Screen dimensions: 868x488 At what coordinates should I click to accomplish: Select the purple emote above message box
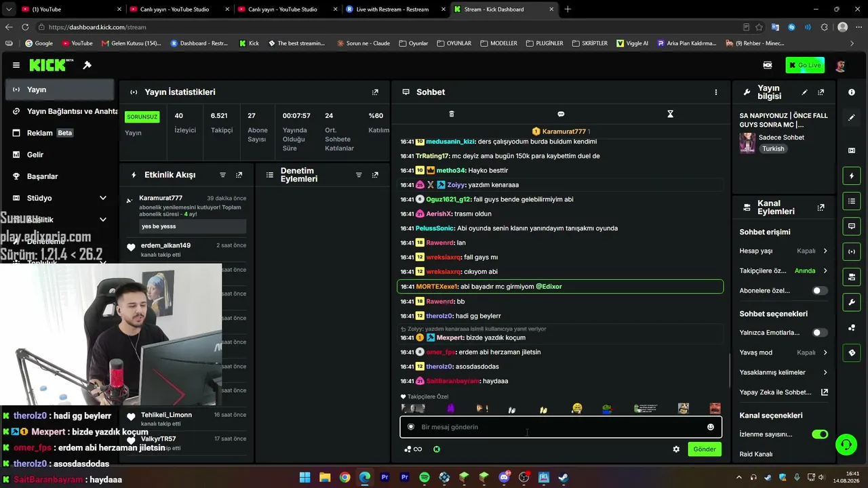(450, 409)
